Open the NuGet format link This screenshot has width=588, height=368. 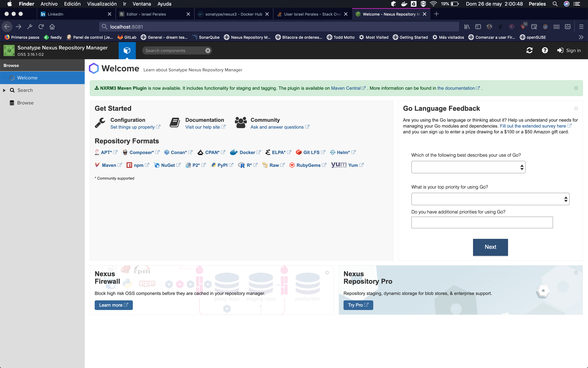pyautogui.click(x=167, y=165)
